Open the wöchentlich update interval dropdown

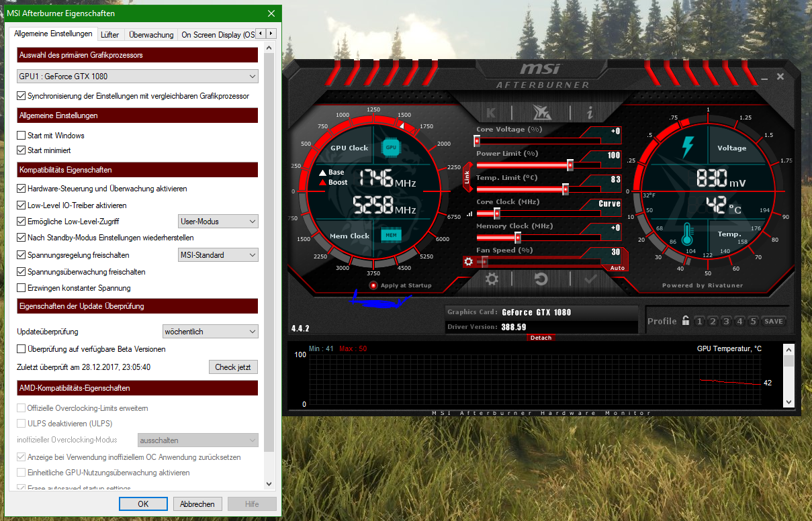coord(211,331)
